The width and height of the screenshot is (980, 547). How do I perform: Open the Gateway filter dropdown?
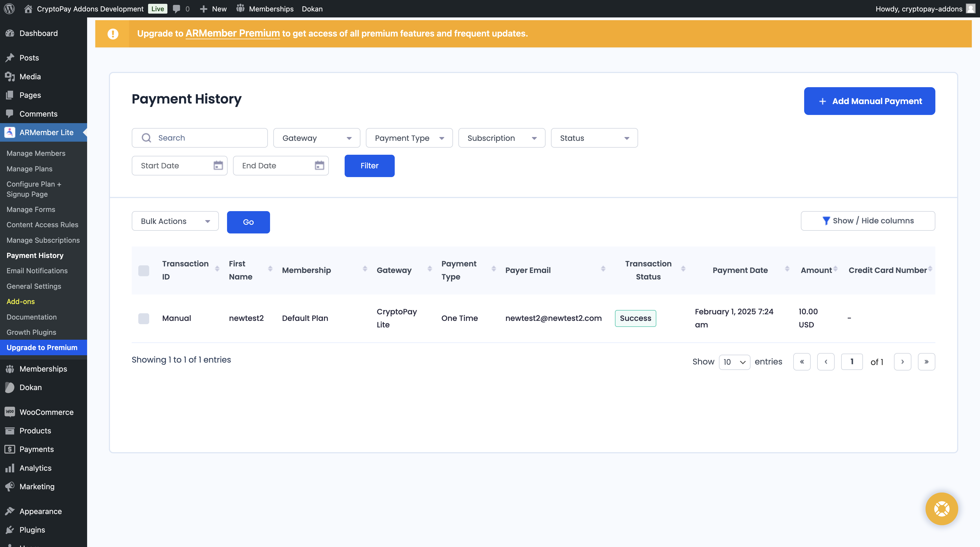click(317, 138)
